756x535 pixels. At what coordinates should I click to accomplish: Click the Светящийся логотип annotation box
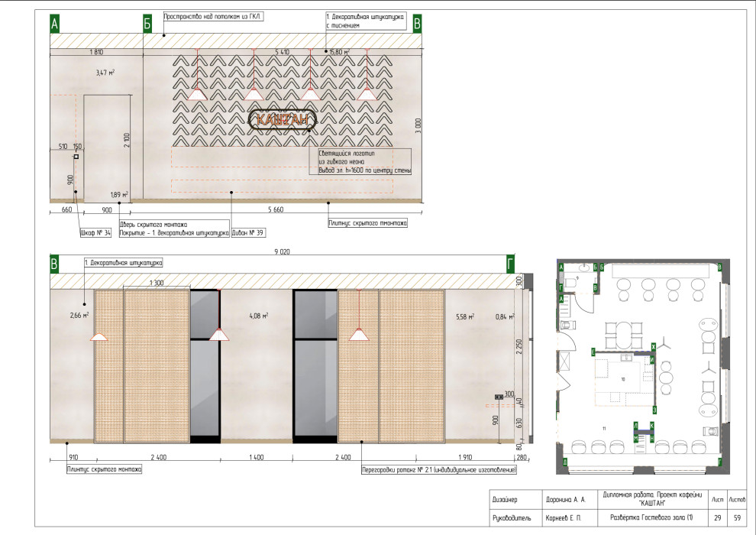pos(364,163)
